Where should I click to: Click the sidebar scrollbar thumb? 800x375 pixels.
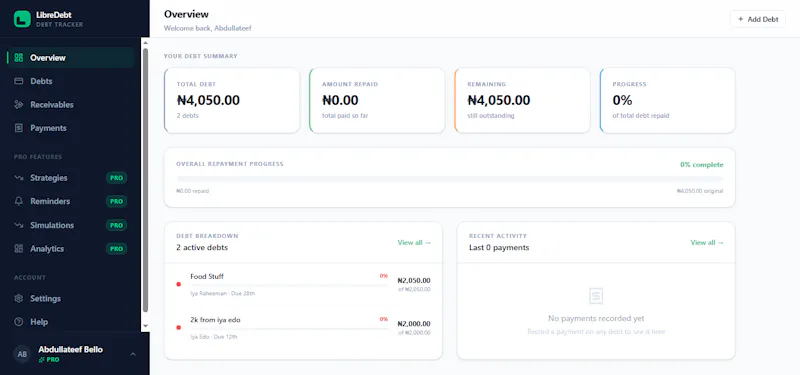click(145, 180)
